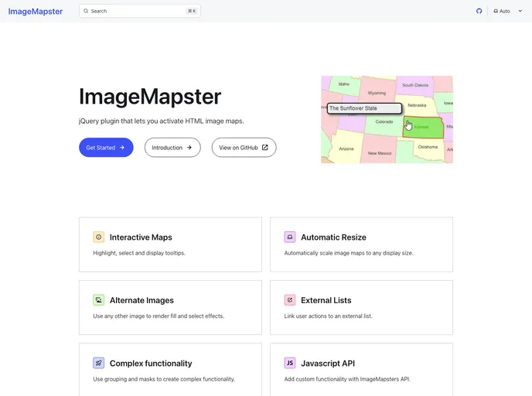
Task: Click Idaho on the map image
Action: click(343, 84)
